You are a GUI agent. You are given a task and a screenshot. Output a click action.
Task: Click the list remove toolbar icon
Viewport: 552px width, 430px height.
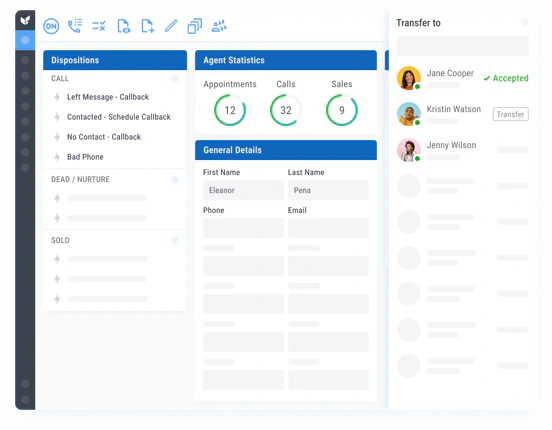pos(99,26)
